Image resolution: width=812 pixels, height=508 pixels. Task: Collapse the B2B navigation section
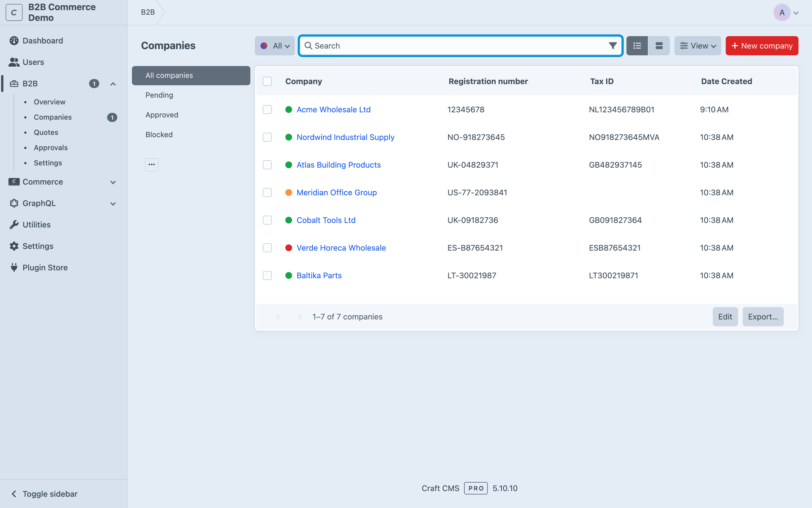tap(113, 84)
